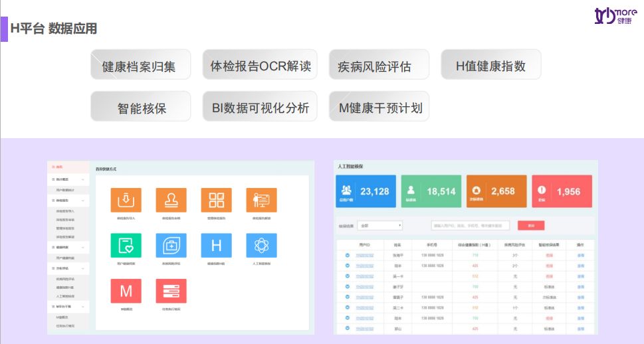The height and width of the screenshot is (344, 644).
Task: Select the four-squares report management icon
Action: point(216,200)
